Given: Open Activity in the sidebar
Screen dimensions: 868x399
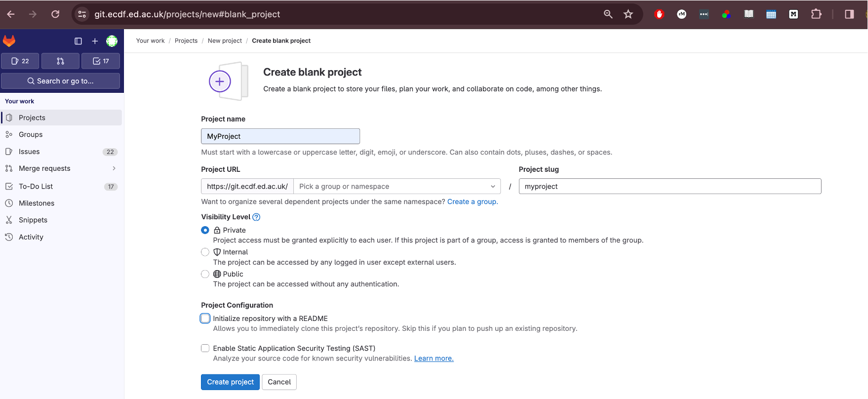Looking at the screenshot, I should pyautogui.click(x=62, y=237).
